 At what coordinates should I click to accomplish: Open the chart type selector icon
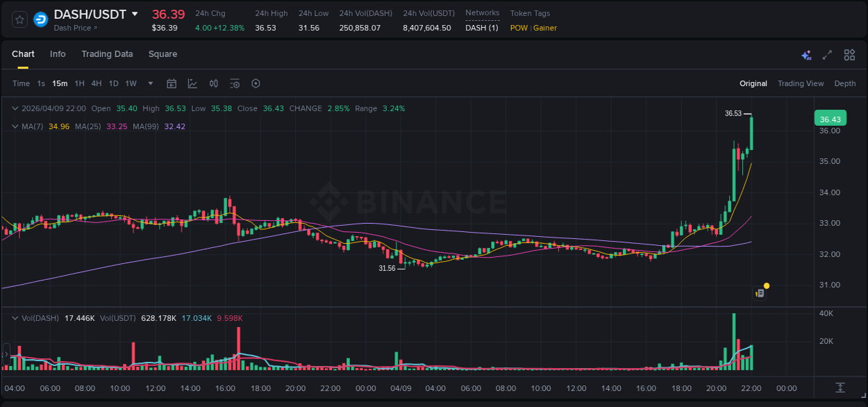point(192,83)
